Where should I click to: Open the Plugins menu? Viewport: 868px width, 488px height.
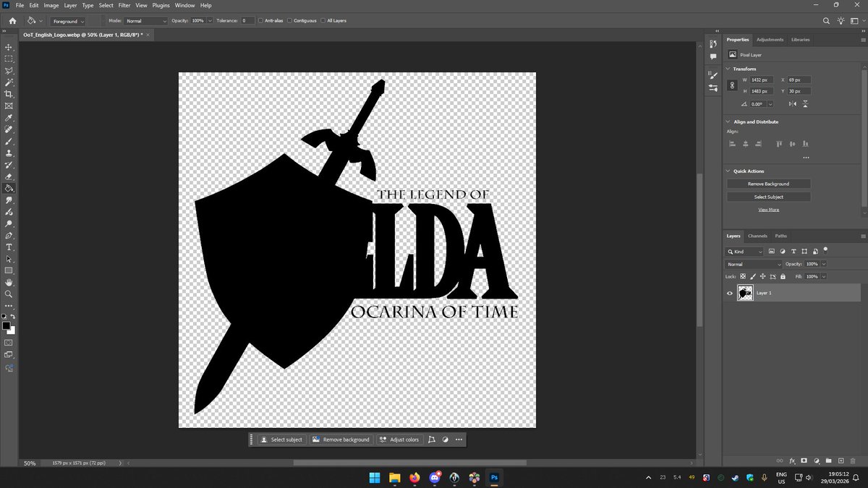(161, 5)
